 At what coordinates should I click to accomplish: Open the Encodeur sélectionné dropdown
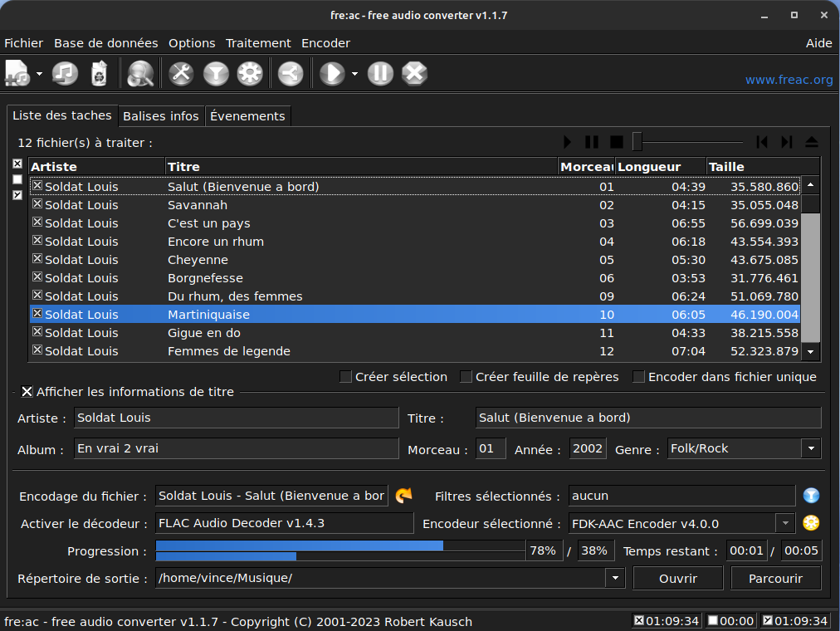[x=785, y=523]
